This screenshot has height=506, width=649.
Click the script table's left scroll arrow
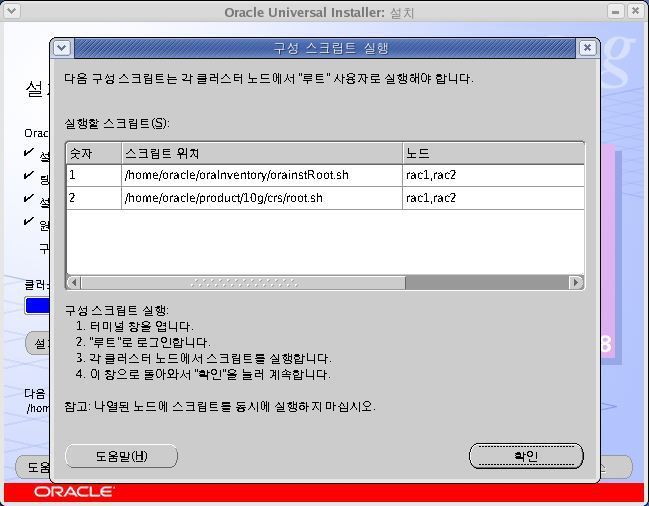[73, 283]
